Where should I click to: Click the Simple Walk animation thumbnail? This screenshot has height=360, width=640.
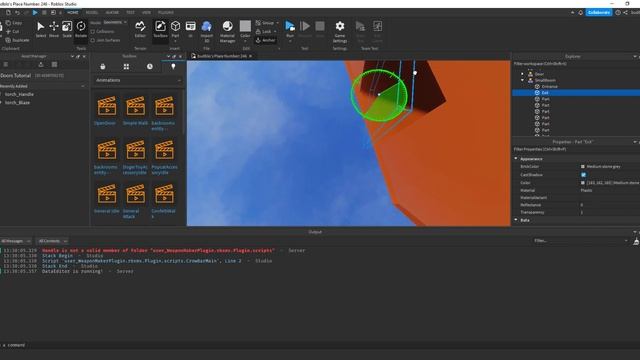(x=135, y=106)
